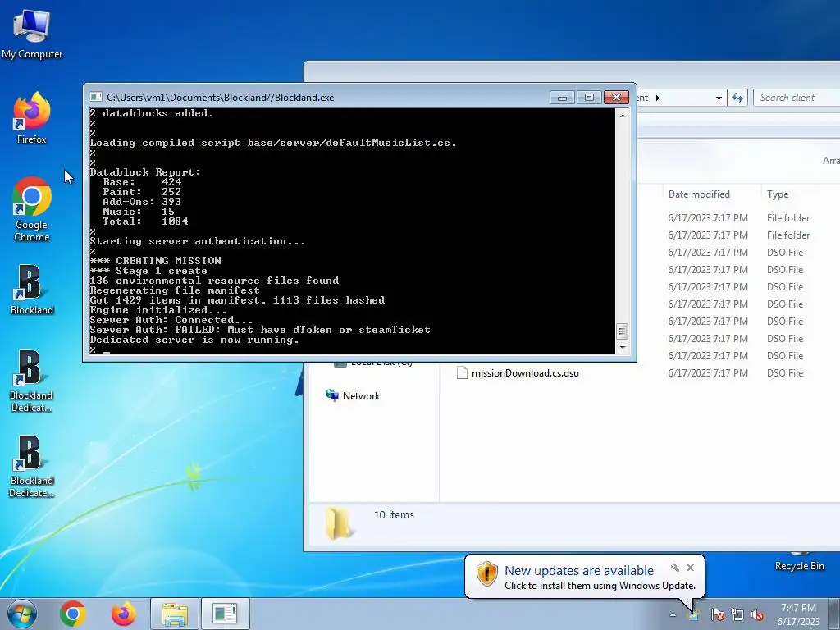Select Network in Explorer navigation pane
The height and width of the screenshot is (630, 840).
coord(361,396)
